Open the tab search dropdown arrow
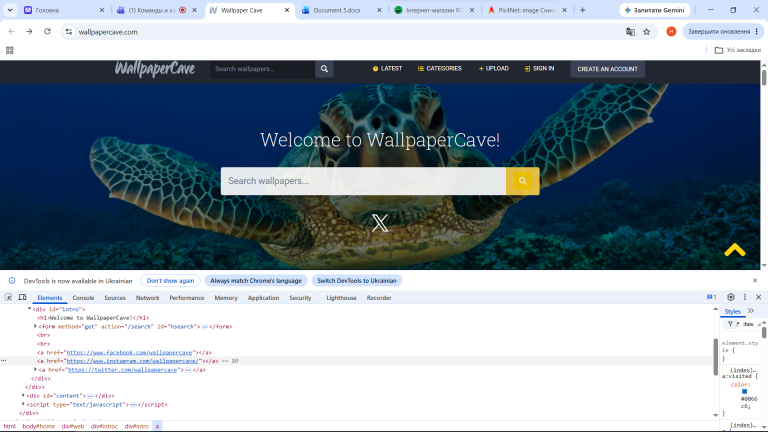 pos(10,10)
